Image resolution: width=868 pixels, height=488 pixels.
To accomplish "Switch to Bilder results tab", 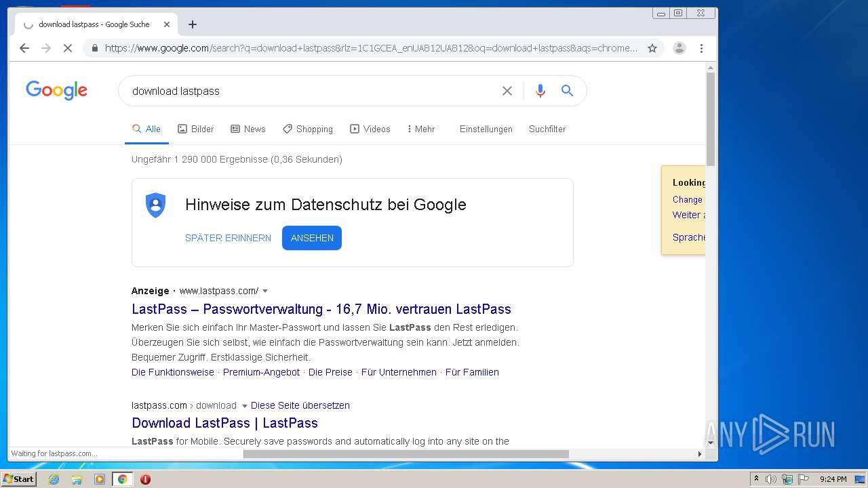I will [195, 129].
